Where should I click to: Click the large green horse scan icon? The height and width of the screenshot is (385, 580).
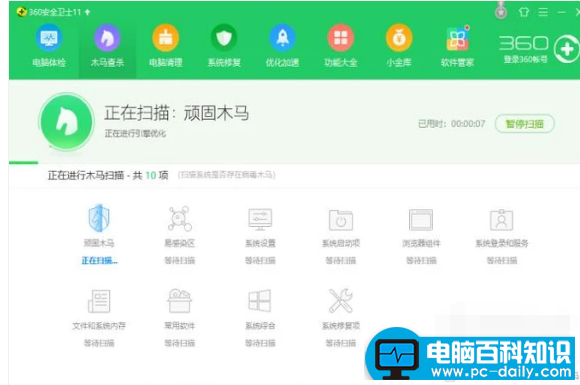click(67, 122)
